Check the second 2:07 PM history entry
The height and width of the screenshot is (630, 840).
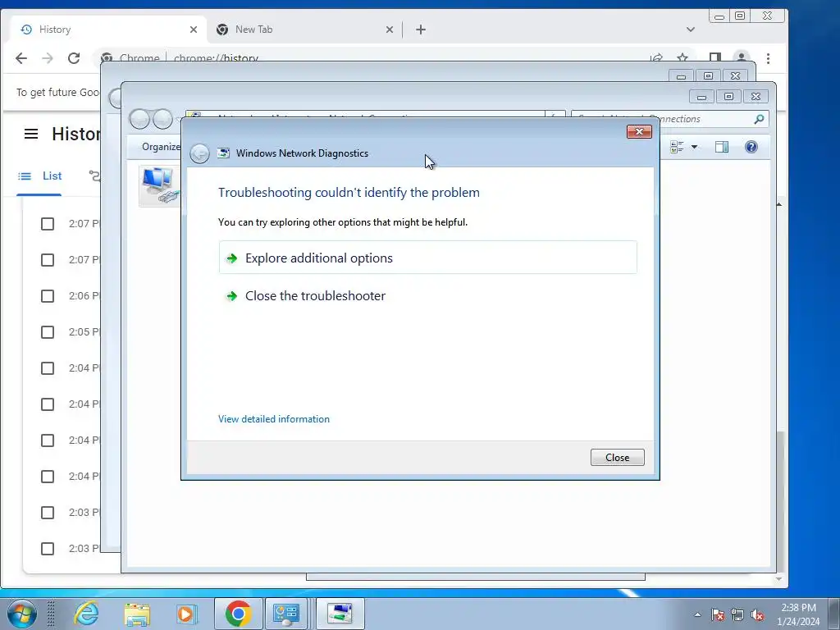48,260
